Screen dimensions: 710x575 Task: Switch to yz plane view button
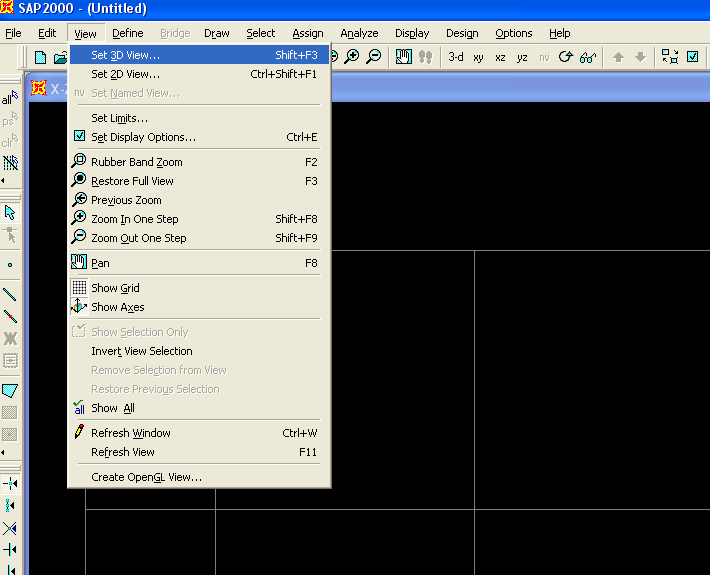[522, 58]
